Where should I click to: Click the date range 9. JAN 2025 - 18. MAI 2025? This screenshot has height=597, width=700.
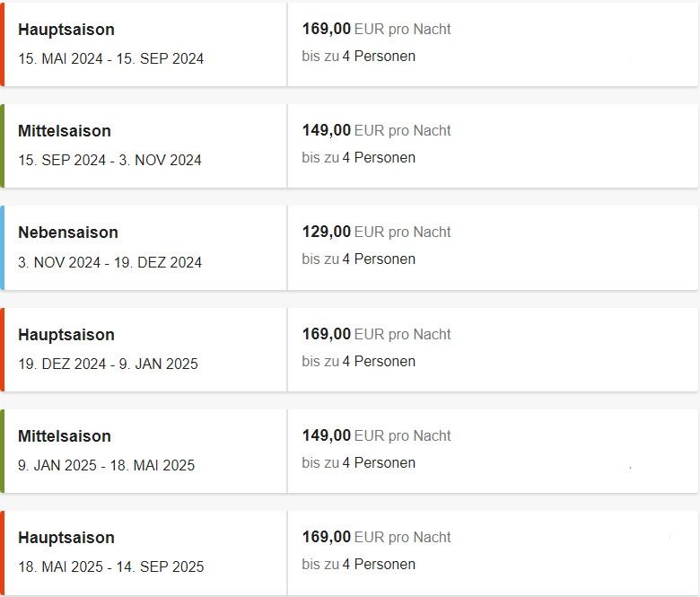pyautogui.click(x=106, y=465)
